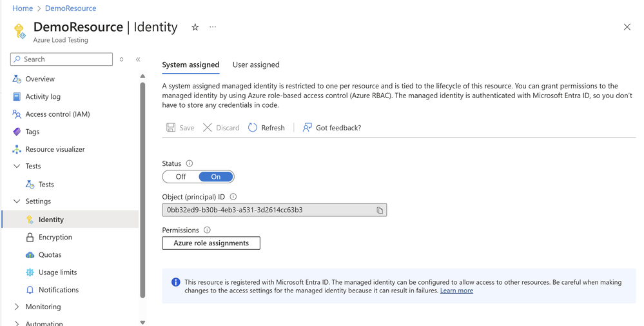Screen dimensions: 644x326
Task: Click the Usage limits gear icon
Action: tap(30, 272)
